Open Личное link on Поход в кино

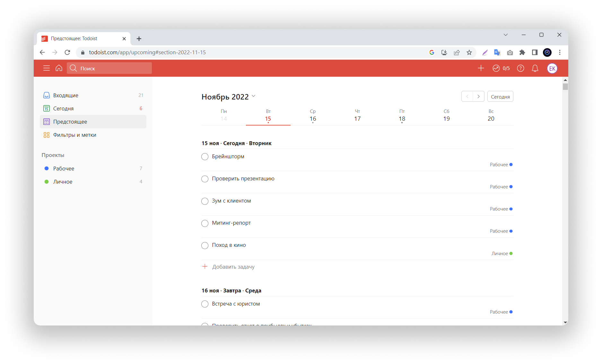[502, 254]
